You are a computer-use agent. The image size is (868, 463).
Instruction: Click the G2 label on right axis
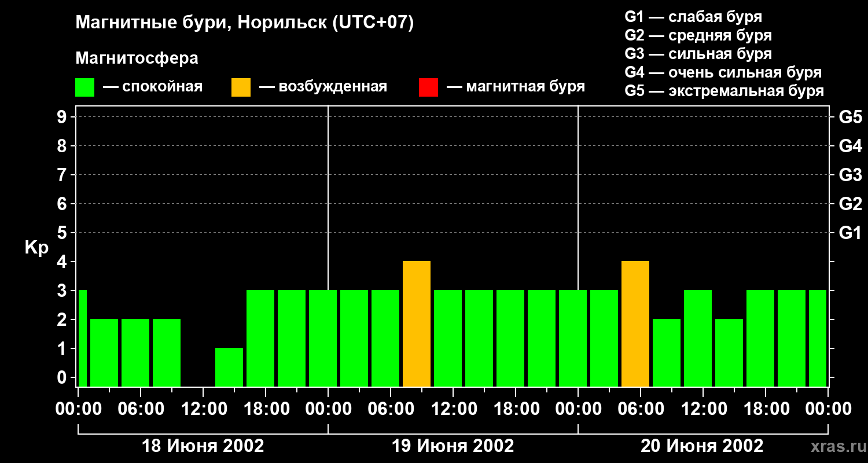coord(851,204)
